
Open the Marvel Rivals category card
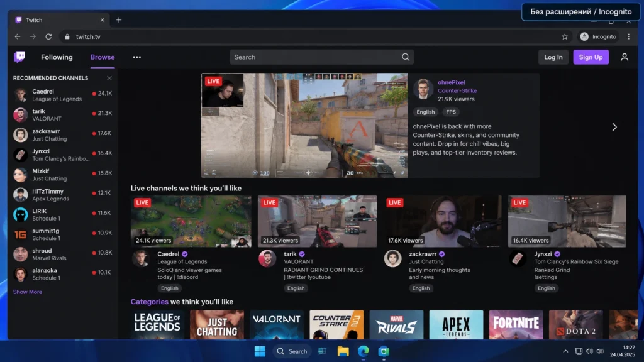[x=396, y=325]
